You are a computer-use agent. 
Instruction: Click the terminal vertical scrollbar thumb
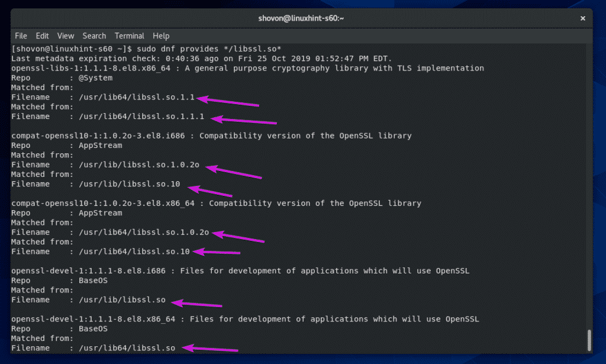coord(589,340)
